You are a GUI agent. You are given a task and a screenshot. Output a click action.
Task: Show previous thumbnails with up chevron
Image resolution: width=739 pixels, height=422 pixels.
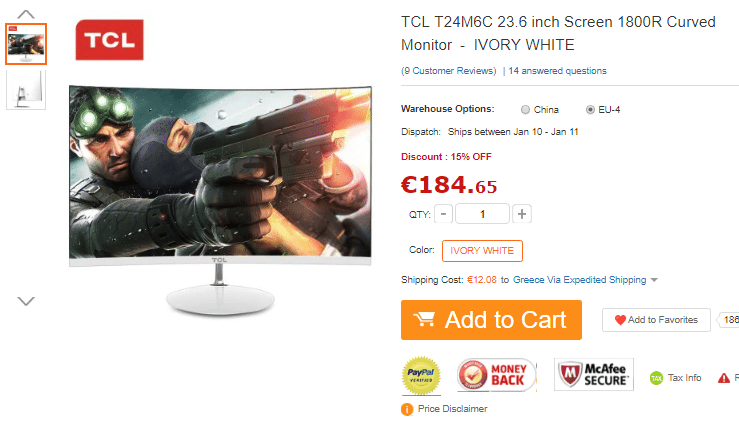[x=26, y=14]
